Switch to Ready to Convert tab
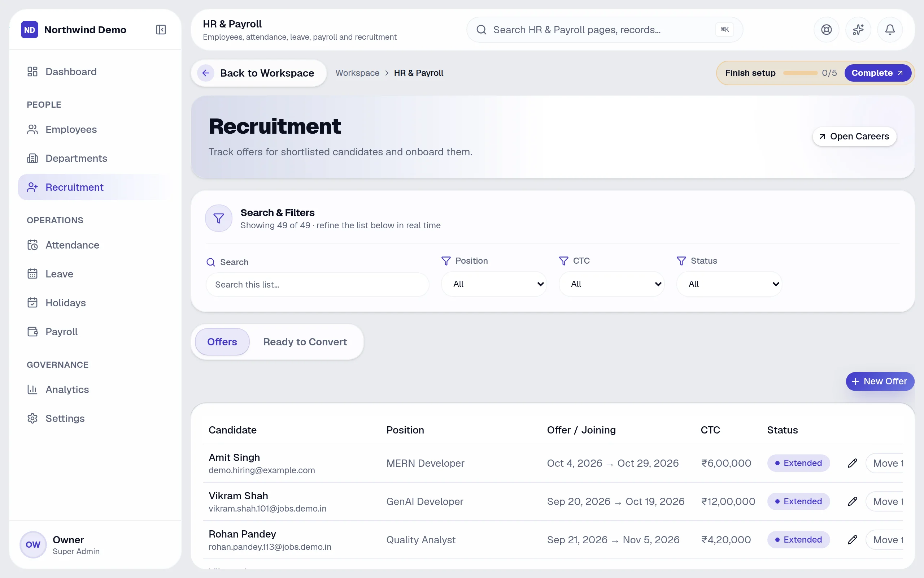 click(305, 342)
